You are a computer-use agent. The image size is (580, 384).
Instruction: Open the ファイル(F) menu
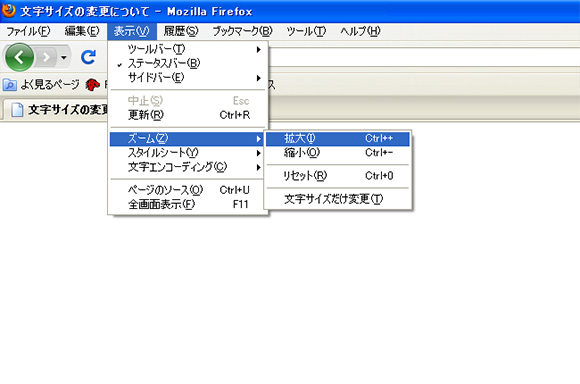[x=28, y=31]
